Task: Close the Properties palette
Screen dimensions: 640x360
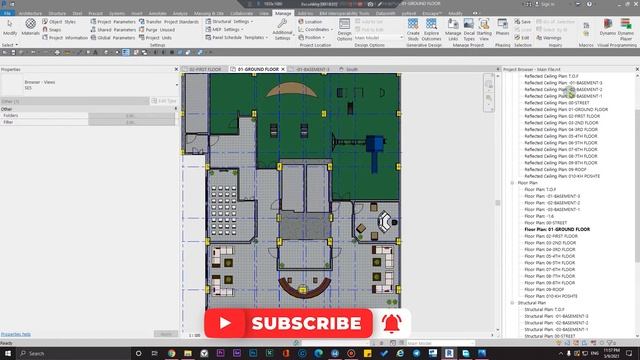Action: coord(176,69)
